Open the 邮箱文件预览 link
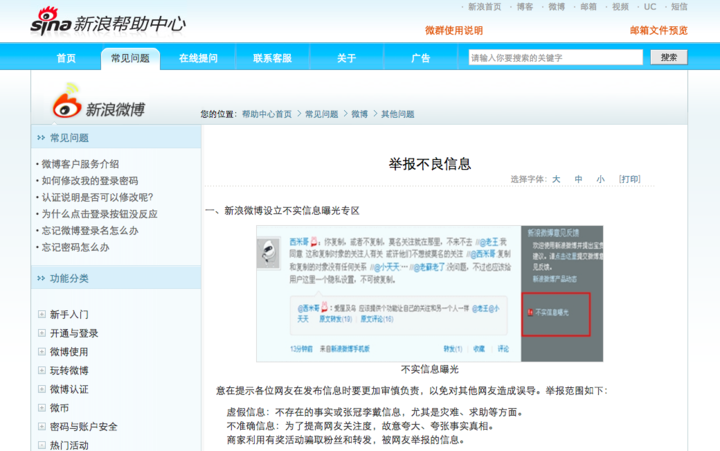The image size is (720, 451). click(658, 31)
